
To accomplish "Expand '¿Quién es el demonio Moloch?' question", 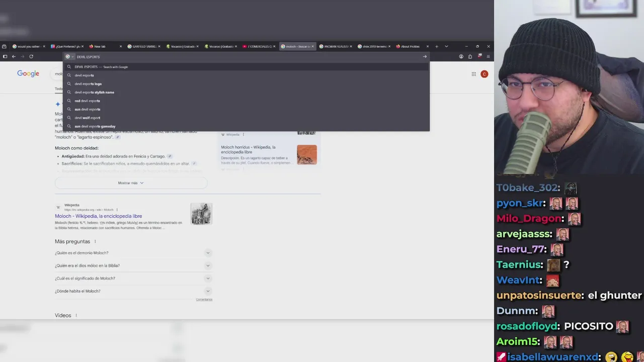I will click(133, 253).
